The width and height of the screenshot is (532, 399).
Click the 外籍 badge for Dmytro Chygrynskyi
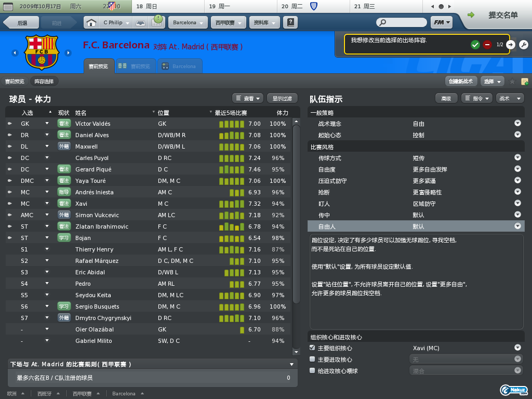pos(64,317)
